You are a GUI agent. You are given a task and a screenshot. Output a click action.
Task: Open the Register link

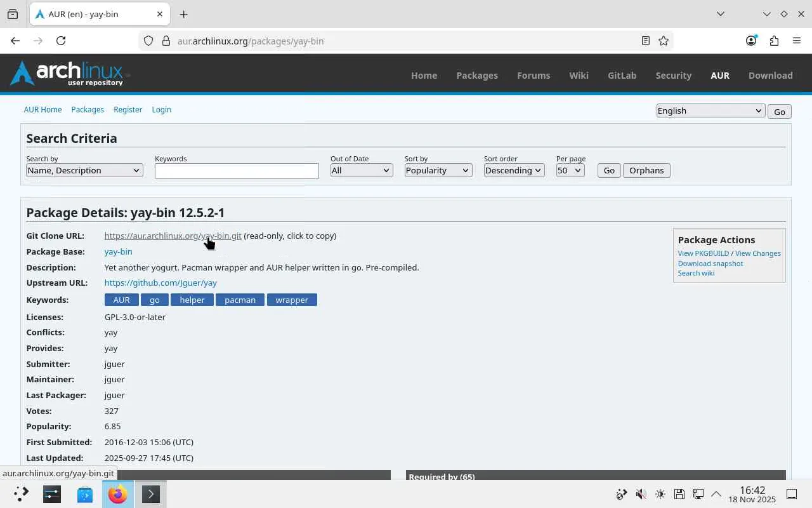(x=128, y=109)
